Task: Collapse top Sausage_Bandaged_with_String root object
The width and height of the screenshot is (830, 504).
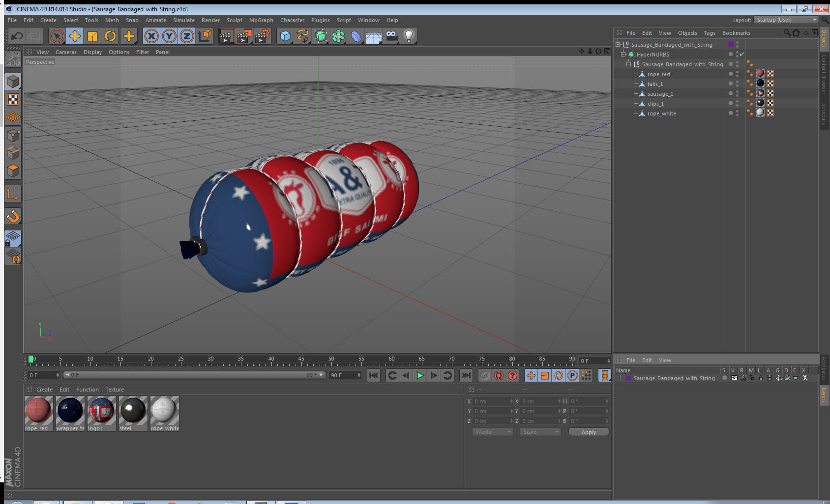Action: point(618,45)
